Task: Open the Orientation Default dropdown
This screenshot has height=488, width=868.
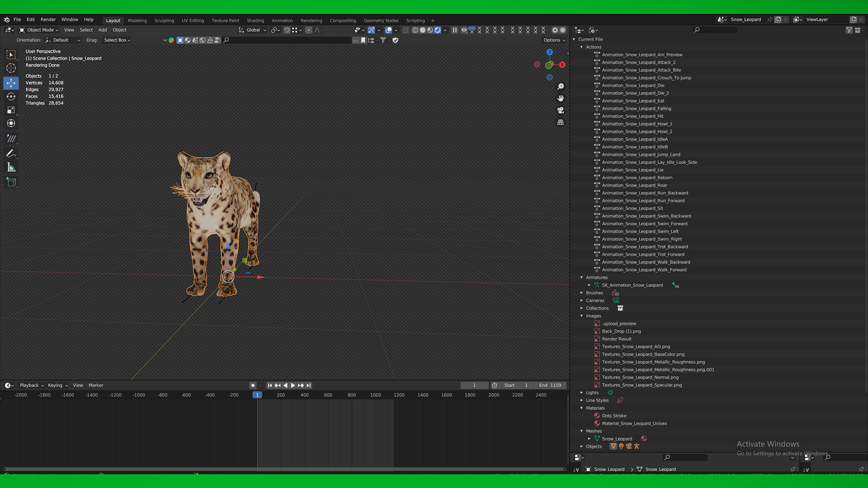Action: click(63, 40)
